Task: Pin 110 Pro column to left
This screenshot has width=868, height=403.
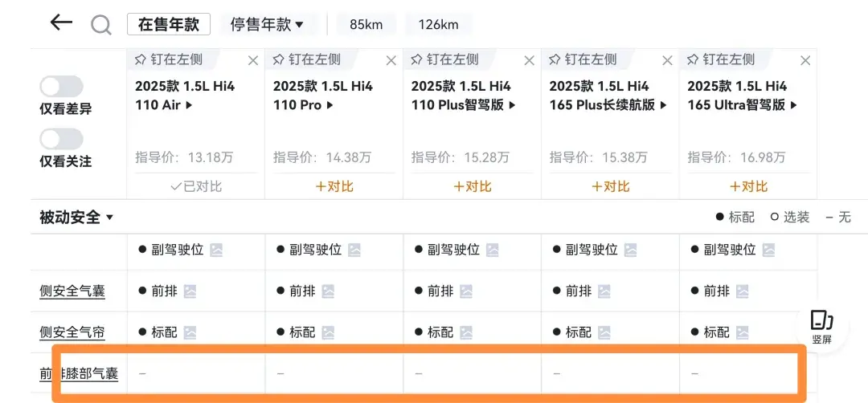Action: pyautogui.click(x=306, y=59)
